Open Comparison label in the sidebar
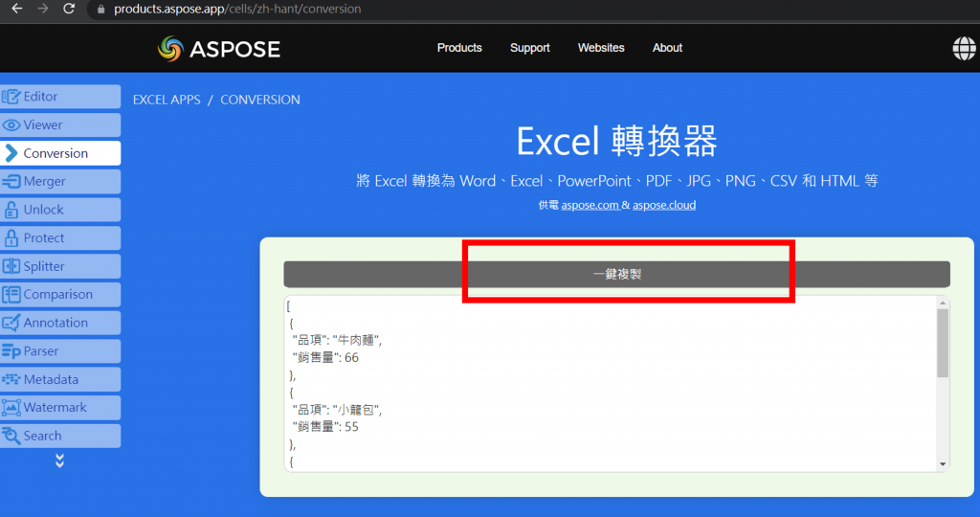Image resolution: width=980 pixels, height=517 pixels. coord(57,295)
